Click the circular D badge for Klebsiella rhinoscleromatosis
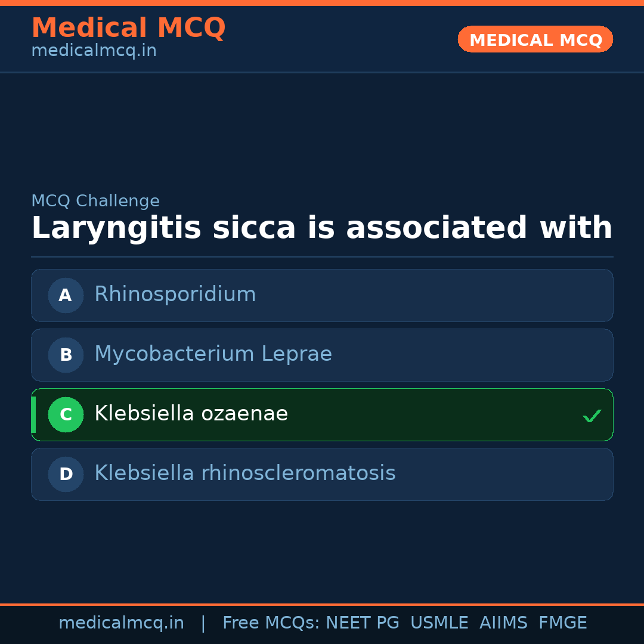Viewport: 644px width, 644px height. (x=66, y=474)
